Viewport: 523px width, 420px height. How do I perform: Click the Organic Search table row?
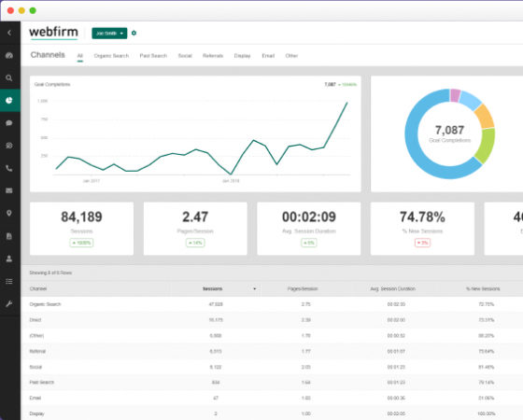[272, 304]
